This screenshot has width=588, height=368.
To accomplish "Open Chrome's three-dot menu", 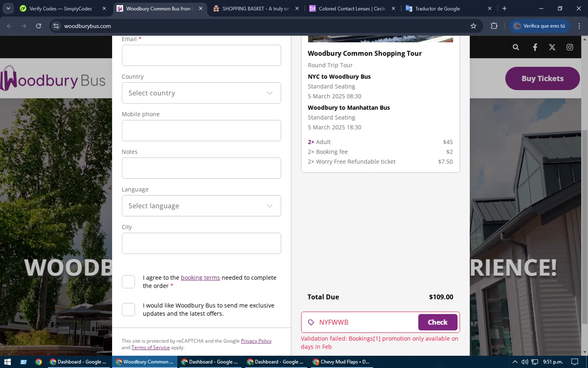I will point(579,26).
